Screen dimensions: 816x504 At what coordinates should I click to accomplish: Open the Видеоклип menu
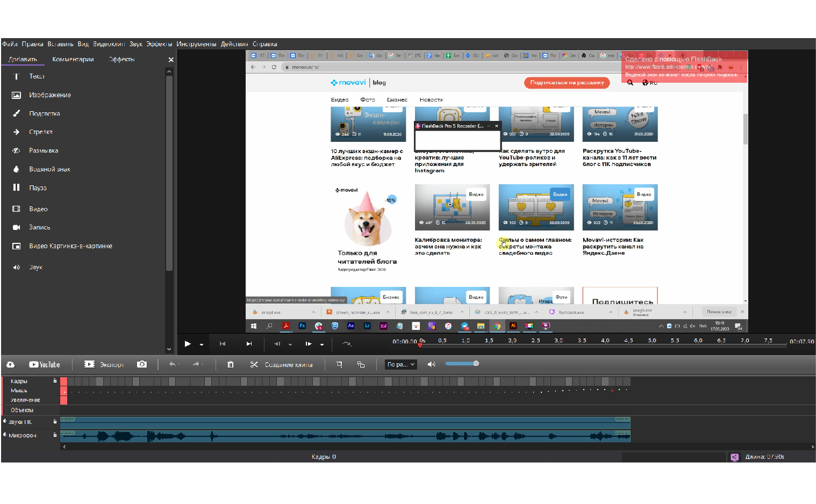109,44
